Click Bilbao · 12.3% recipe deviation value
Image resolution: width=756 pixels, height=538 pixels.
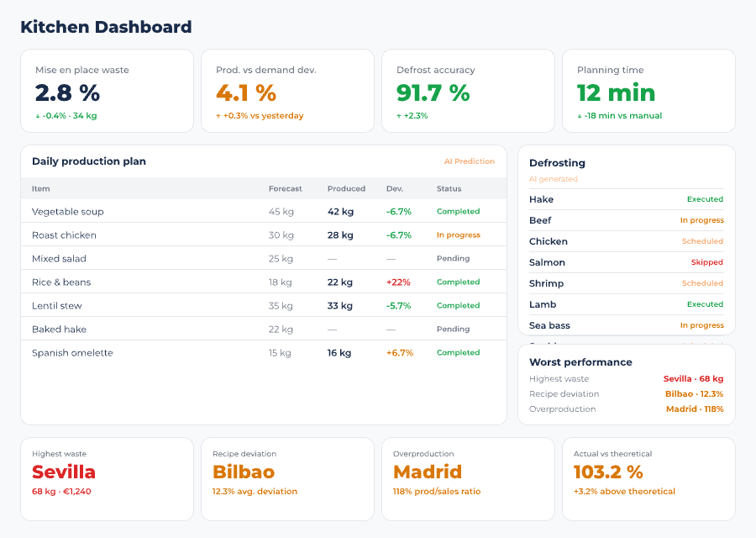(694, 394)
